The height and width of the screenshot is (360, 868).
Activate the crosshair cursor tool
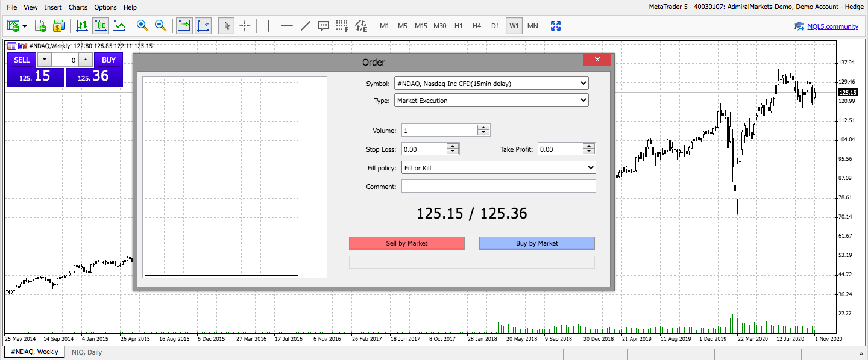coord(245,26)
